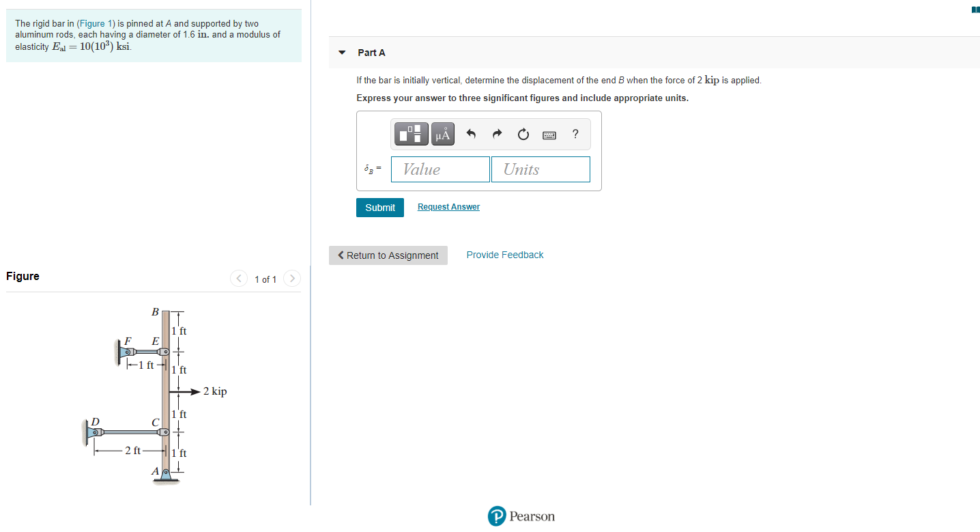Expand the next figure arrow

(291, 279)
